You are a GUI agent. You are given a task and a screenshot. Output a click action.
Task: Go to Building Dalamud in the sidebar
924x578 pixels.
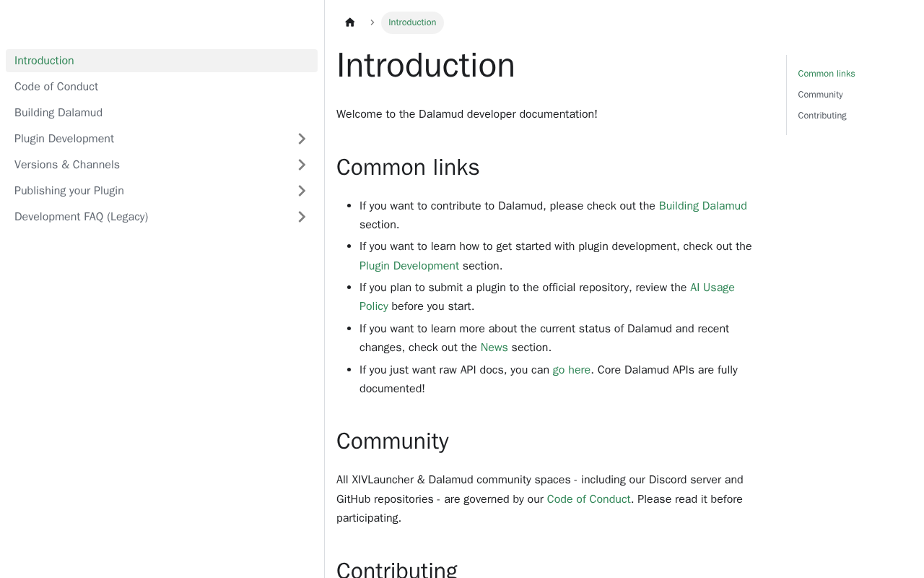click(58, 113)
